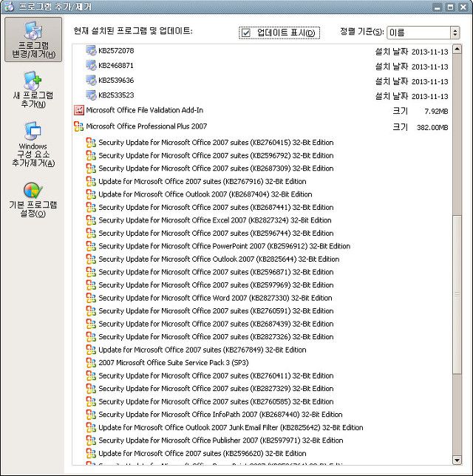The width and height of the screenshot is (473, 476).
Task: Select Outlook 2007 Security Update KB2825644
Action: (x=219, y=259)
